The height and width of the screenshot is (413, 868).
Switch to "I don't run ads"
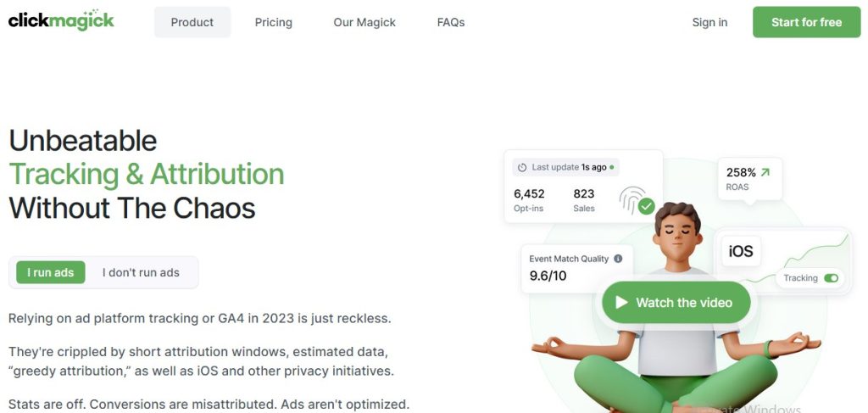(141, 272)
